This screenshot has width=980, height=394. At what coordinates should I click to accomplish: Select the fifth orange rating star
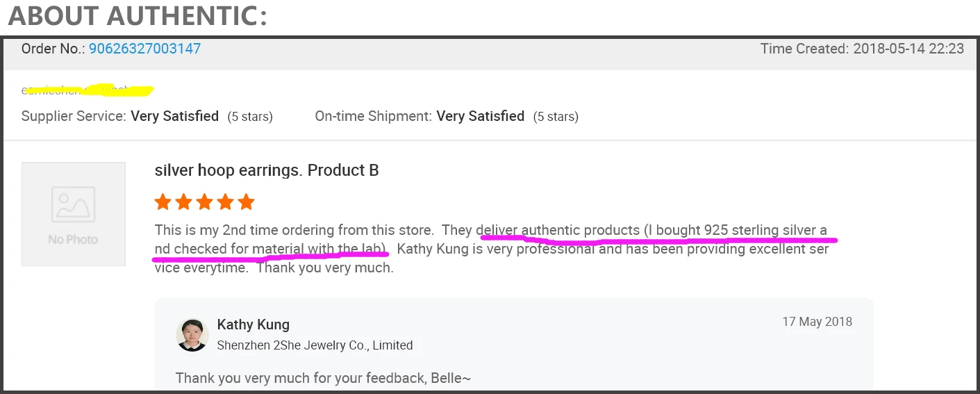tap(246, 202)
